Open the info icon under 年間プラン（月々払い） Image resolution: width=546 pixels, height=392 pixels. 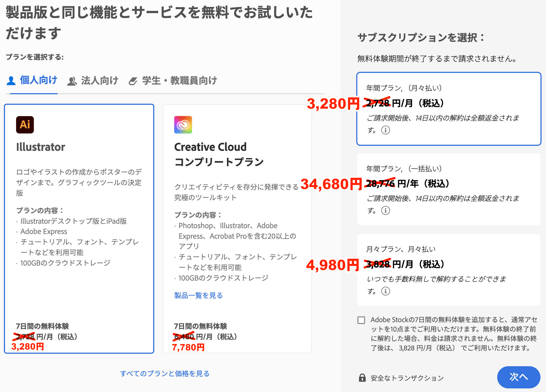pyautogui.click(x=386, y=130)
